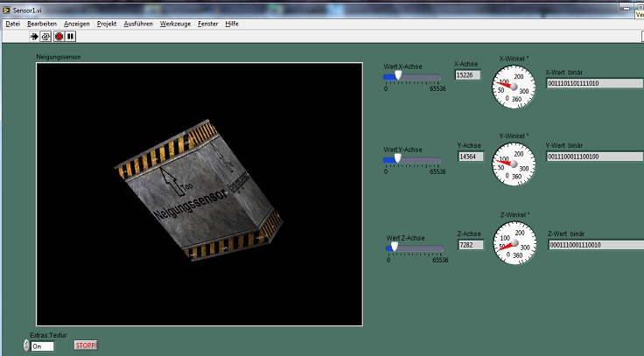Click the LabVIEW icon in title bar
Image resolution: width=644 pixels, height=356 pixels.
point(6,9)
